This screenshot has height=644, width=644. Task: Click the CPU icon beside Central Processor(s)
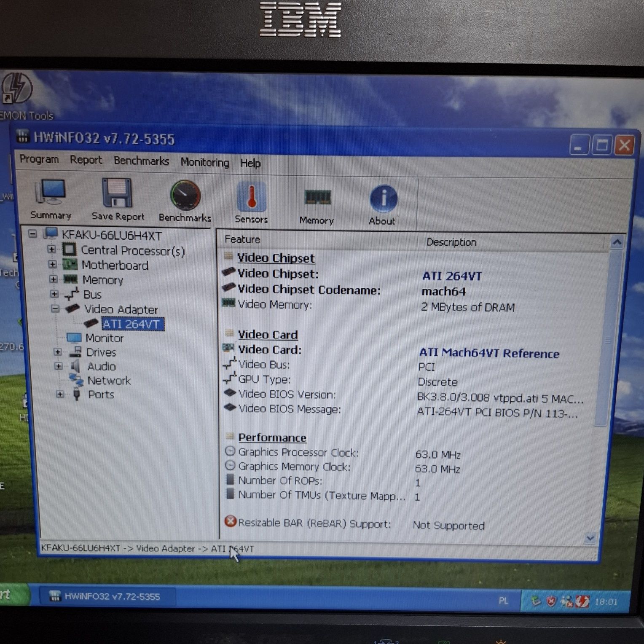point(70,249)
